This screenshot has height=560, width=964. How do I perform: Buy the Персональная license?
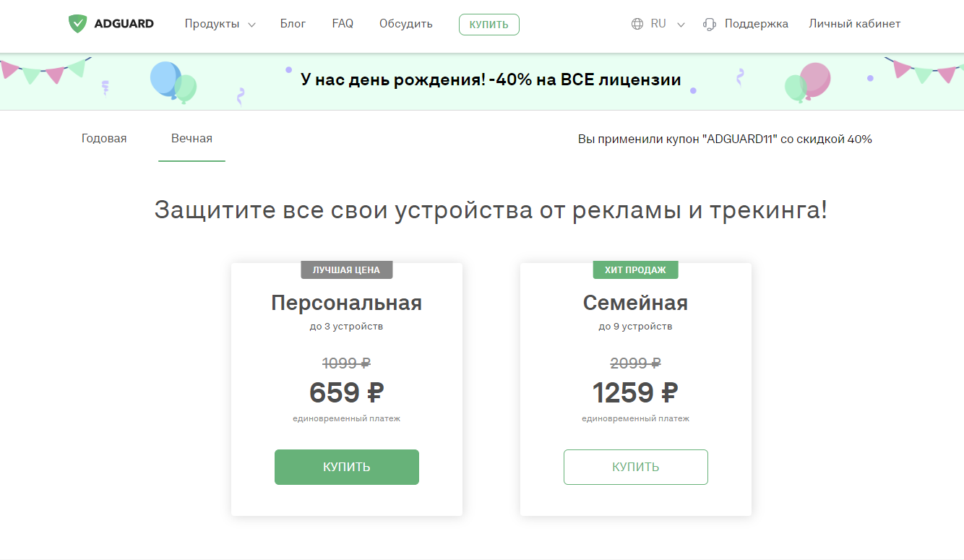347,467
